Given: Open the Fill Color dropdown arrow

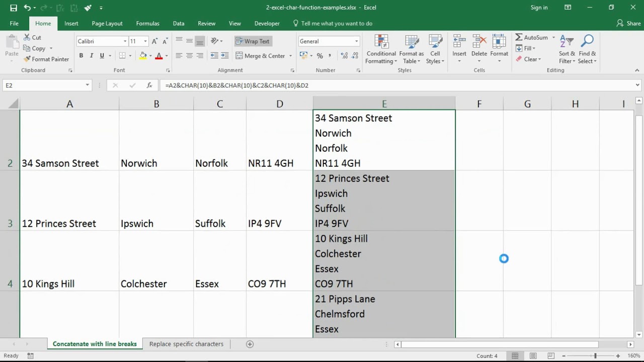Looking at the screenshot, I should 151,55.
